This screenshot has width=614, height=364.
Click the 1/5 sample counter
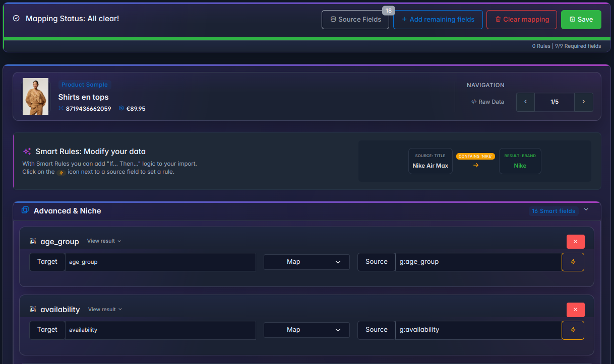coord(555,102)
